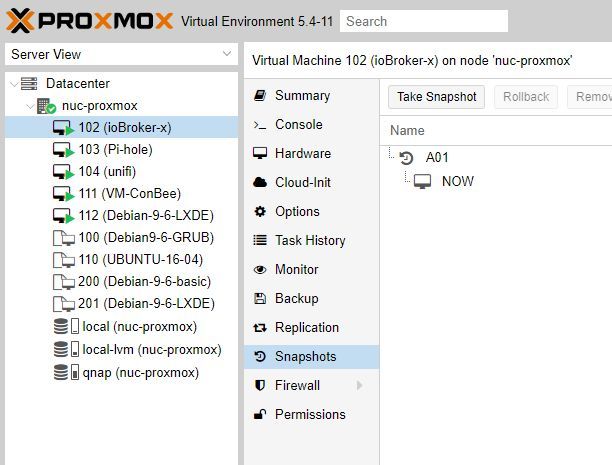Click the stopped VM icon for 100 (Debian9-6-GRUB)
This screenshot has height=465, width=612.
(62, 238)
